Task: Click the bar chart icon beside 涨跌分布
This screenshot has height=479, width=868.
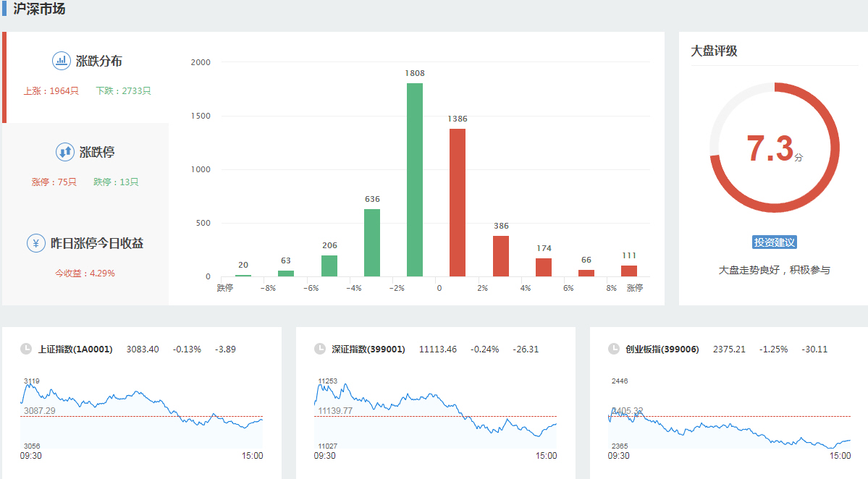Action: click(62, 61)
